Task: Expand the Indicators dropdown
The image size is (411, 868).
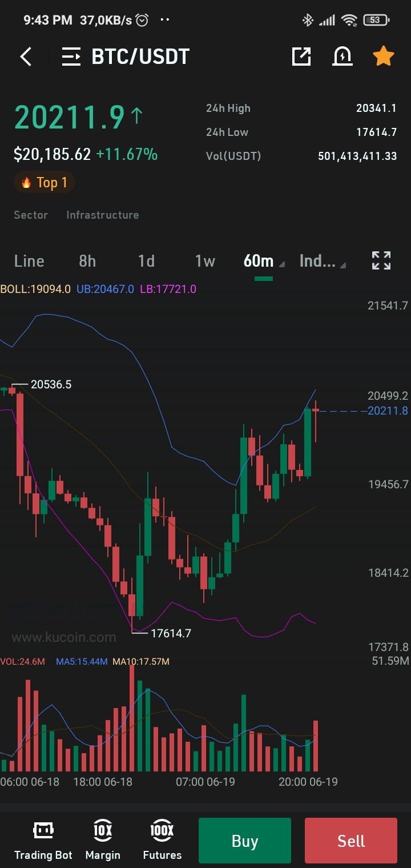Action: click(323, 261)
